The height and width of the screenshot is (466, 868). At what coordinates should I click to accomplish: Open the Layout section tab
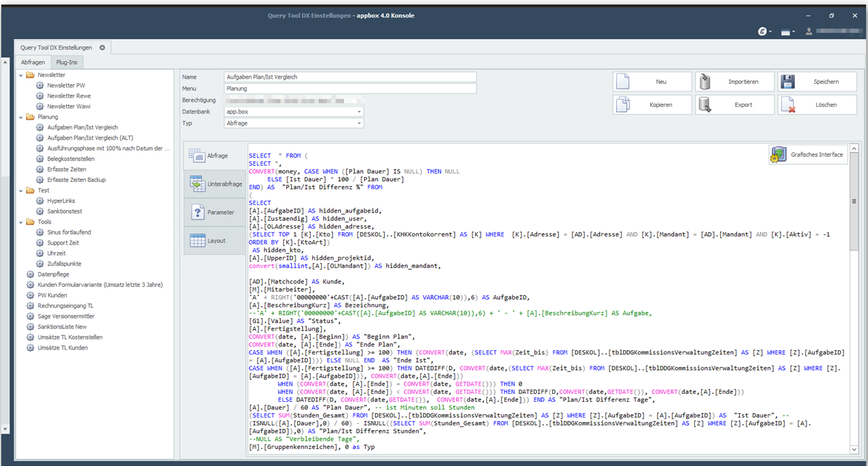[x=215, y=240]
